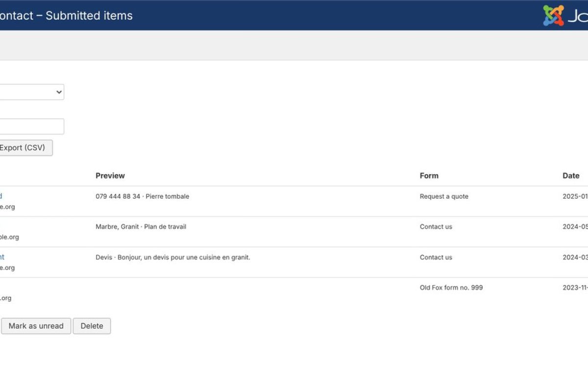Screen dimensions: 588x368
Task: Click 'Contact us' in the Devis row
Action: [436, 257]
